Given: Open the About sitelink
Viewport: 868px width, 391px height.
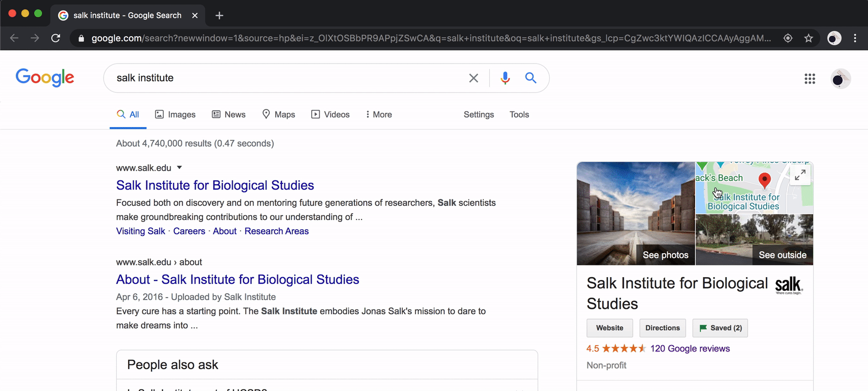Looking at the screenshot, I should tap(225, 231).
